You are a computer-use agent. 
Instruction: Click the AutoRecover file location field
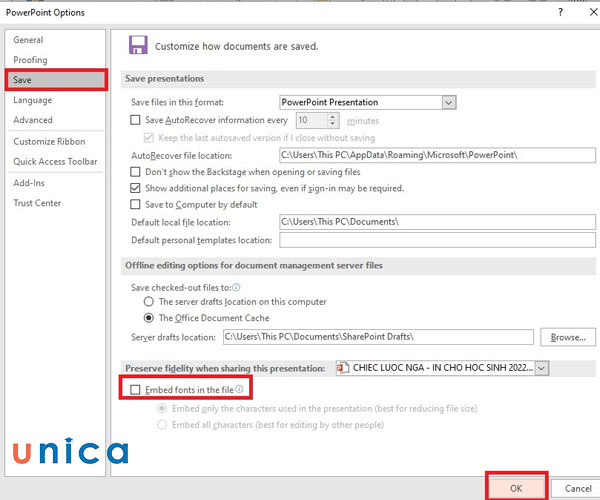pos(437,155)
